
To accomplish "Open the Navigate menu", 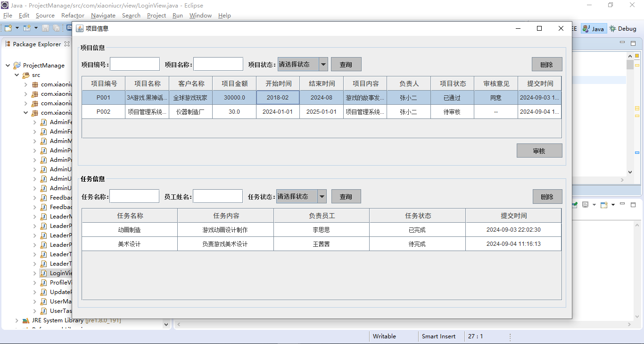I will point(103,16).
